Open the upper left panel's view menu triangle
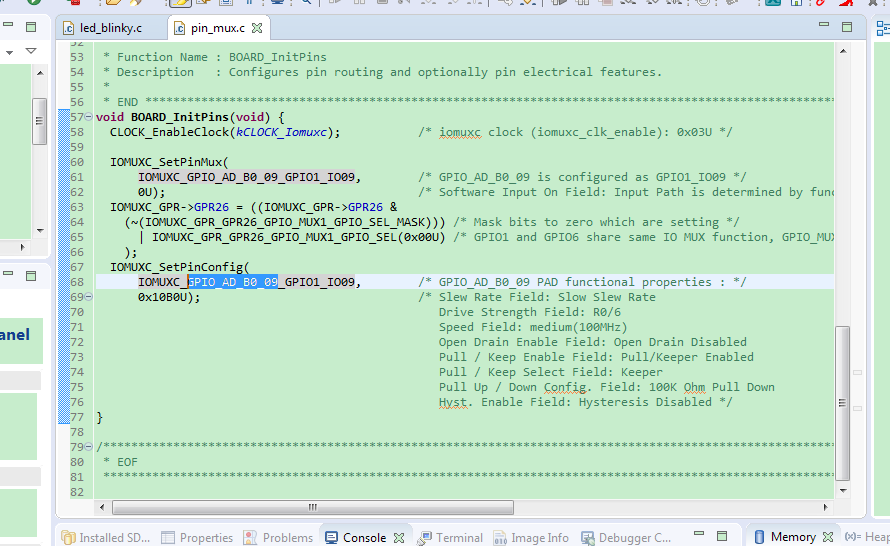The image size is (890, 546). (x=31, y=51)
